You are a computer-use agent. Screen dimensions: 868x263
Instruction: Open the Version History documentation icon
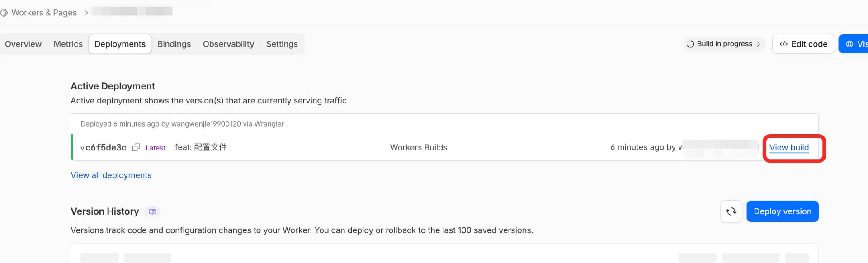152,211
